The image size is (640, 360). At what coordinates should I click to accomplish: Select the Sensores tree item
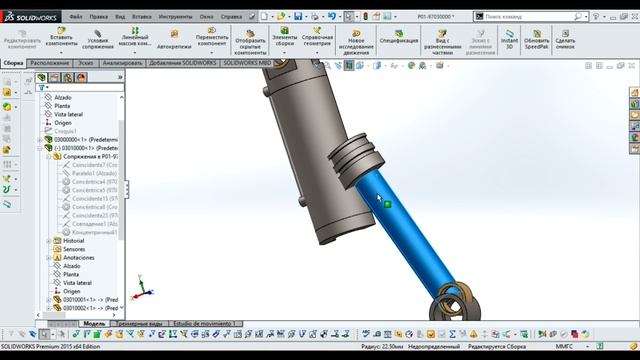pyautogui.click(x=74, y=249)
